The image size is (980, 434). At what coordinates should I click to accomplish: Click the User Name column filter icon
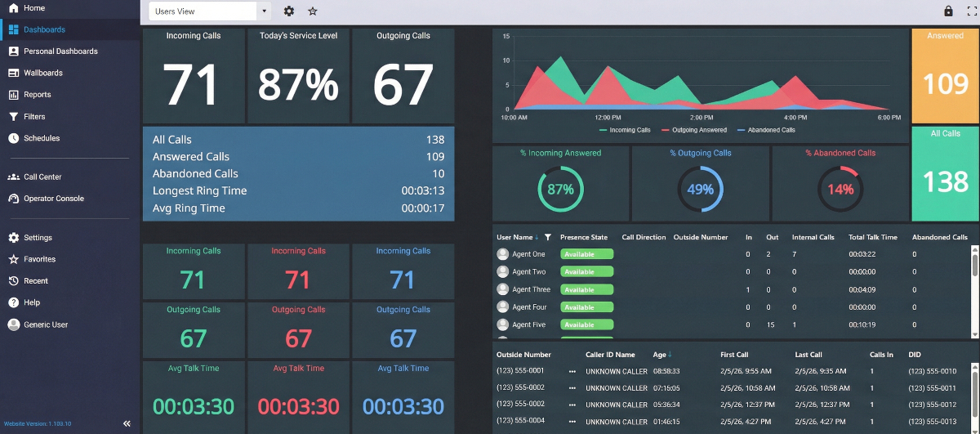pos(548,237)
